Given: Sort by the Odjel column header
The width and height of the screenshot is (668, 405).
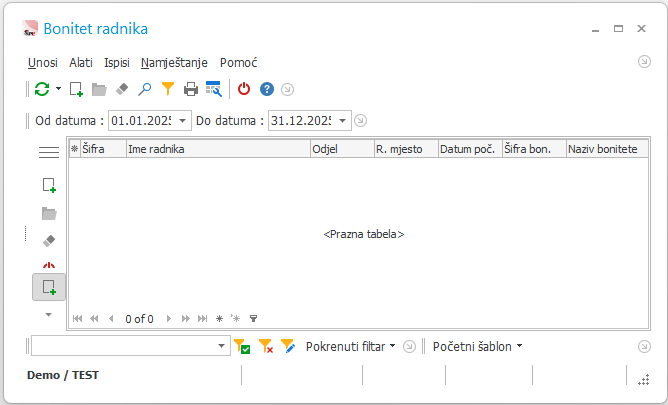Looking at the screenshot, I should point(343,149).
